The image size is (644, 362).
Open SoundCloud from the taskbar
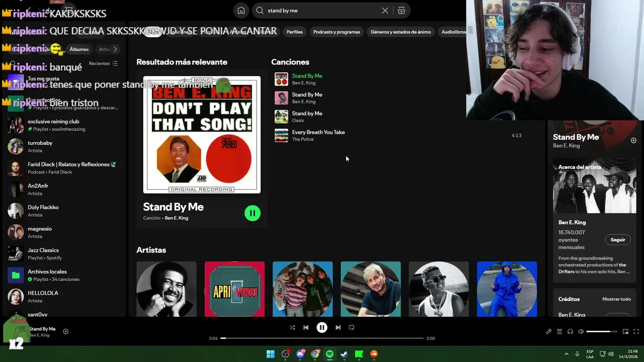[x=374, y=354]
